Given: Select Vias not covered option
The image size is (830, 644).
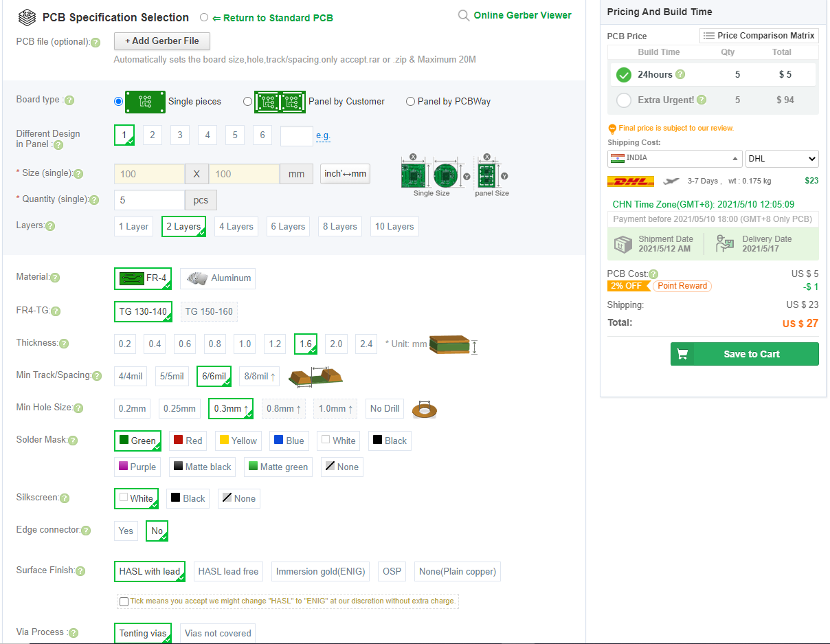Looking at the screenshot, I should pyautogui.click(x=218, y=633).
